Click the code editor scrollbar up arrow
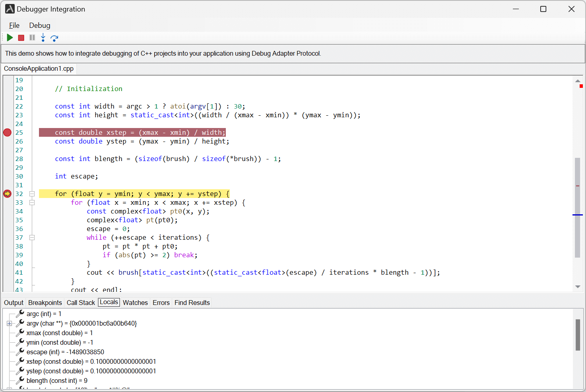Image resolution: width=586 pixels, height=392 pixels. [578, 81]
